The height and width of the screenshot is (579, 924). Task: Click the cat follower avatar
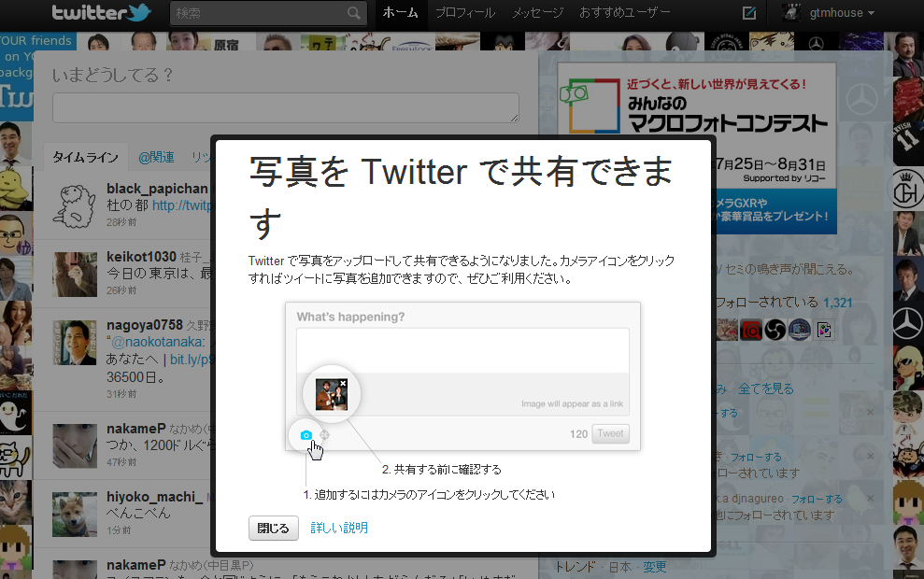(727, 330)
